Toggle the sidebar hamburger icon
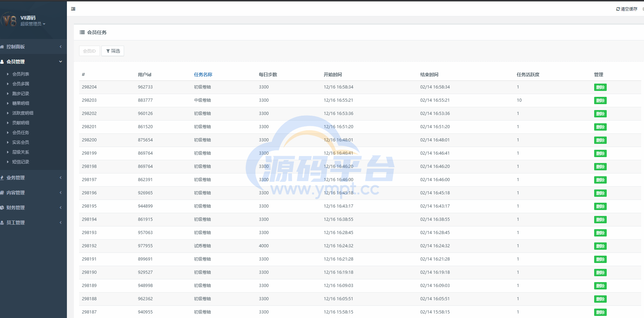 point(73,9)
